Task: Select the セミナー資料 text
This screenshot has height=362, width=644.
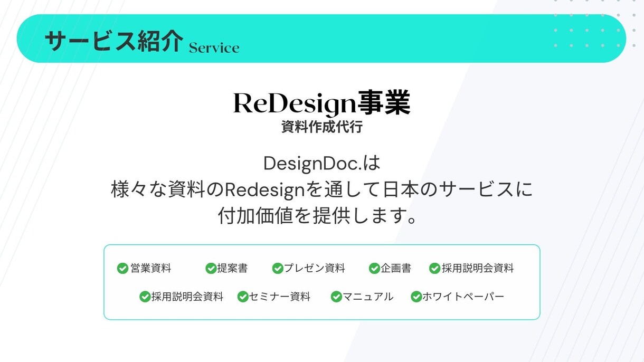Action: pyautogui.click(x=280, y=297)
